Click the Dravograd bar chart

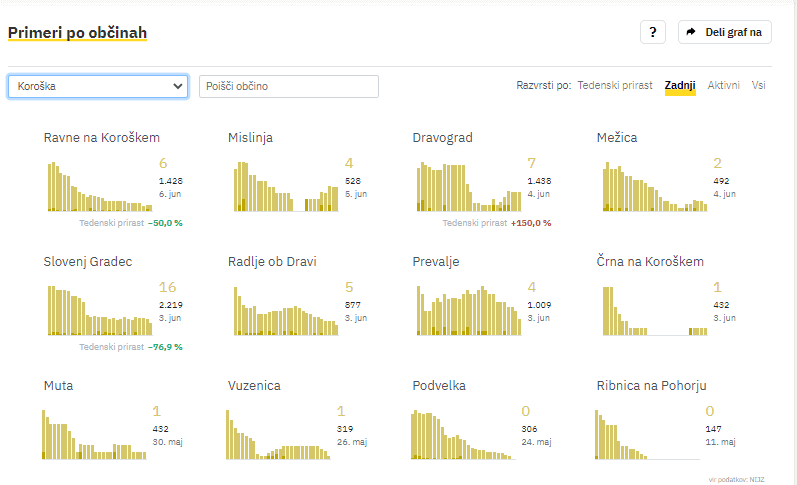pos(468,186)
